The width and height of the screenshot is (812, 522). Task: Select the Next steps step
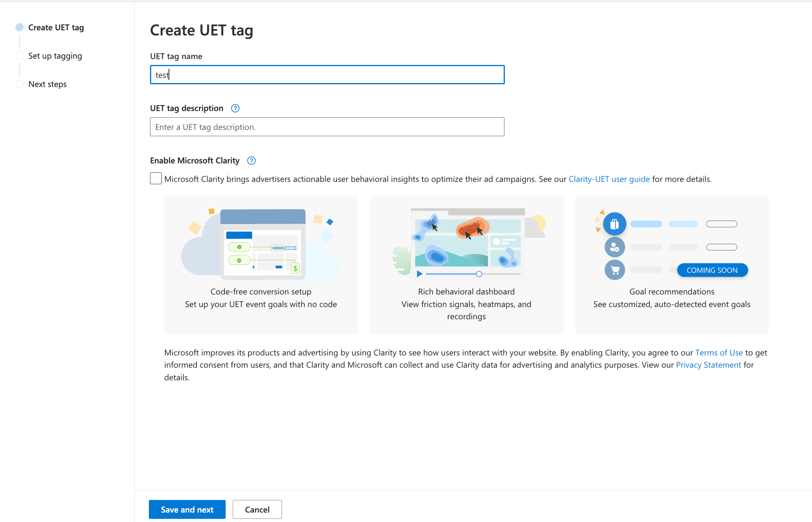coord(48,84)
